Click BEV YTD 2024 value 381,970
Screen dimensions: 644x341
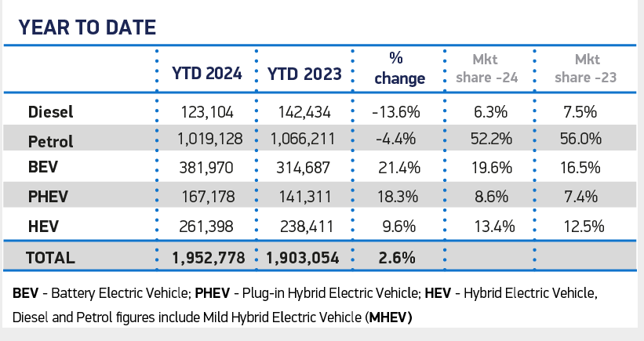pos(206,168)
